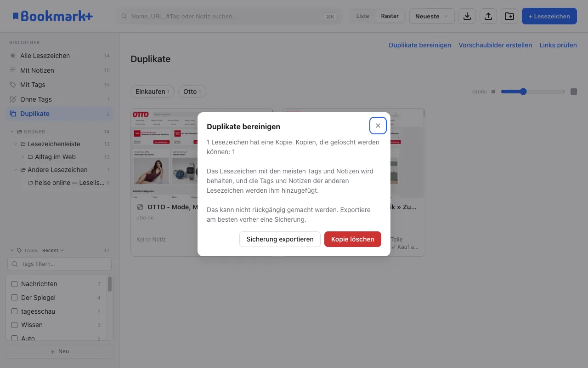This screenshot has width=588, height=368.
Task: Click the Bookmark+ logo
Action: [52, 16]
